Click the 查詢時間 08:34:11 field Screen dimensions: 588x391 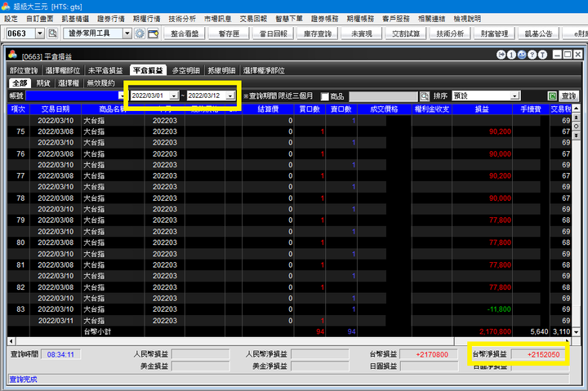[x=60, y=354]
